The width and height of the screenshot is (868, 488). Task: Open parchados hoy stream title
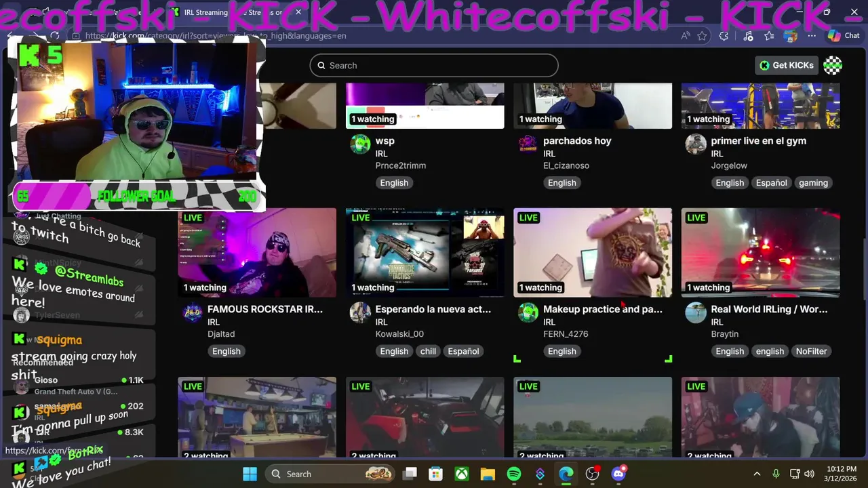pyautogui.click(x=577, y=141)
